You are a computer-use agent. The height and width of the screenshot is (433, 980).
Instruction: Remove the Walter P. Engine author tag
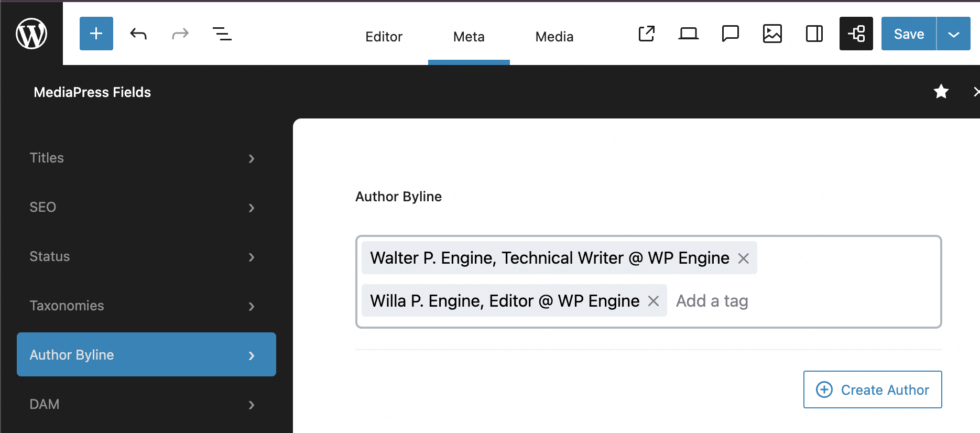click(x=743, y=258)
